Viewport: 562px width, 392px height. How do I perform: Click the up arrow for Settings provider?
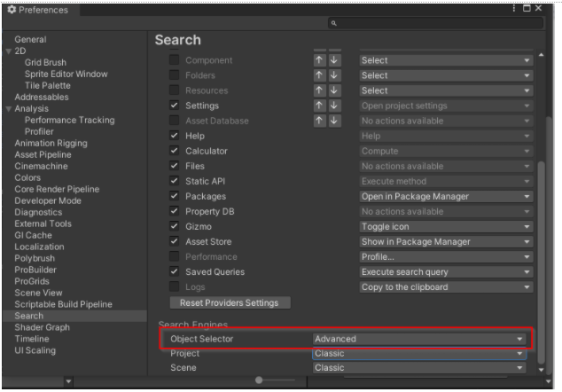321,106
